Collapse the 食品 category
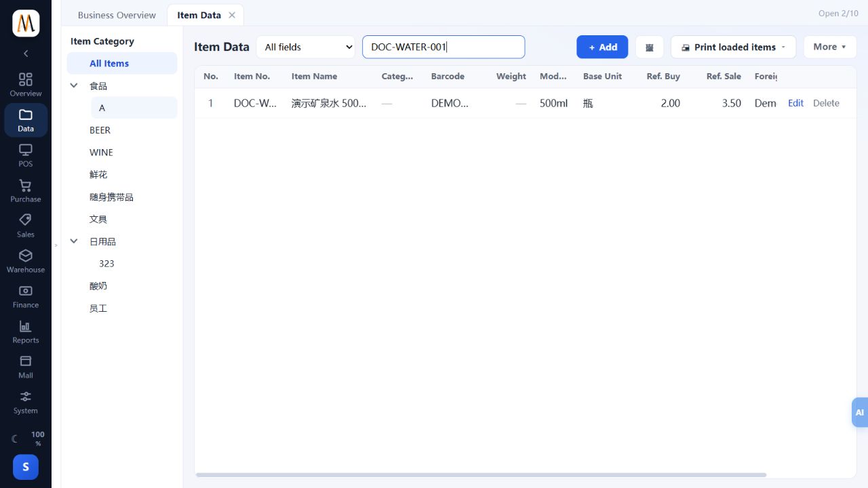 [x=75, y=86]
